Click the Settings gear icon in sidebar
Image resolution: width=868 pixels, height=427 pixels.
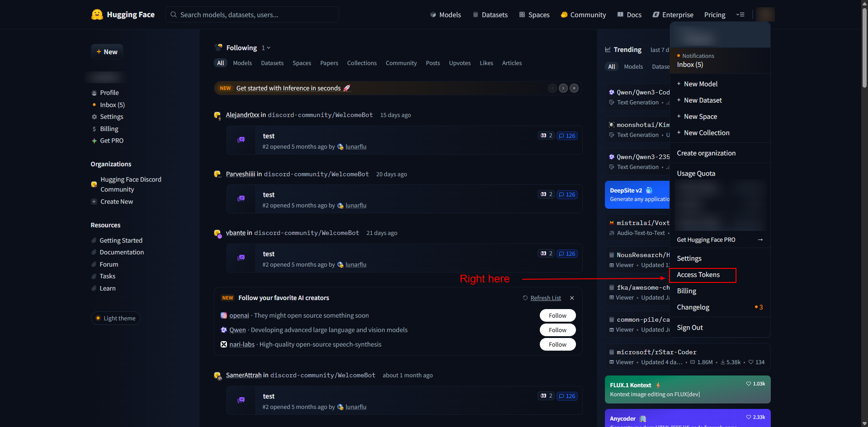[94, 117]
